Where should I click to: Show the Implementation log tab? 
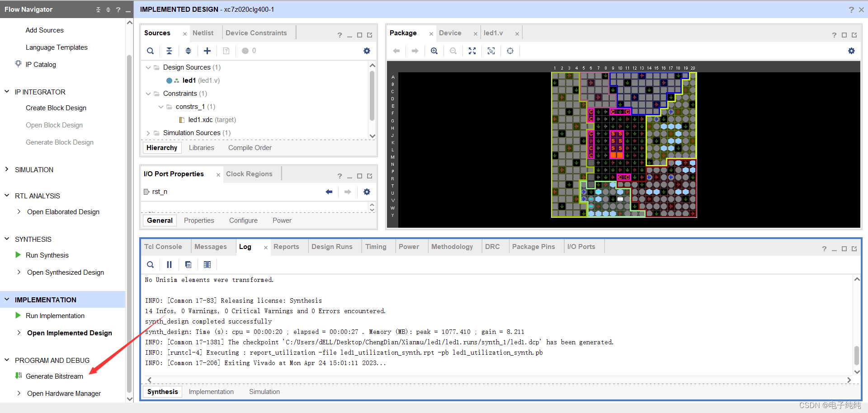pos(211,392)
